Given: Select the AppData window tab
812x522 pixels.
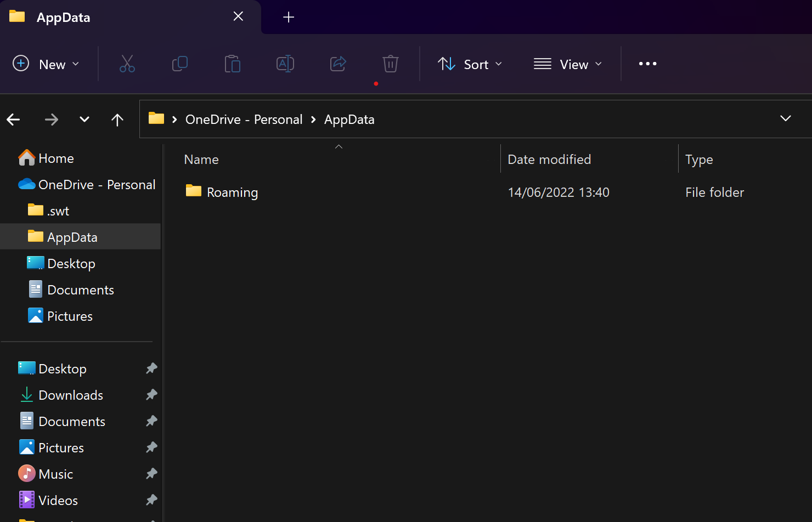Looking at the screenshot, I should [130, 17].
